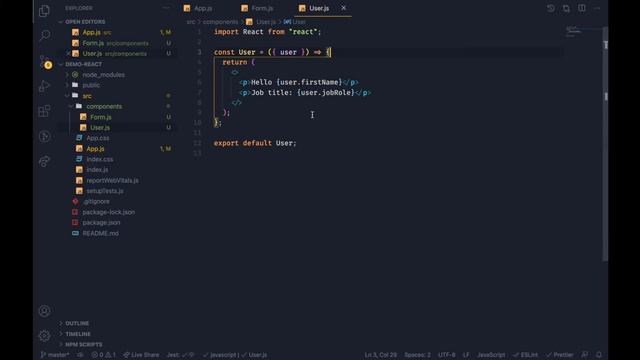This screenshot has height=360, width=640.
Task: Open Explorer panel ellipsis menu
Action: pyautogui.click(x=166, y=8)
